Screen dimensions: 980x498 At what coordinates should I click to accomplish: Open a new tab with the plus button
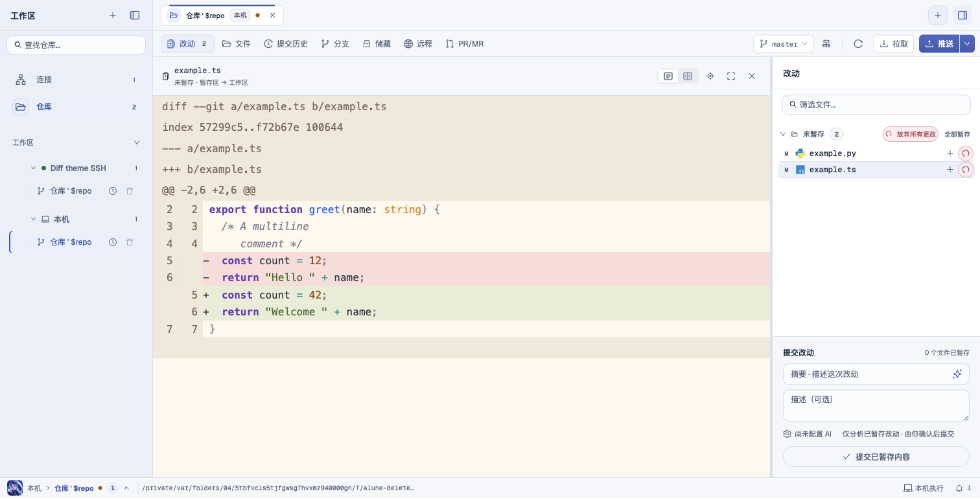(937, 16)
